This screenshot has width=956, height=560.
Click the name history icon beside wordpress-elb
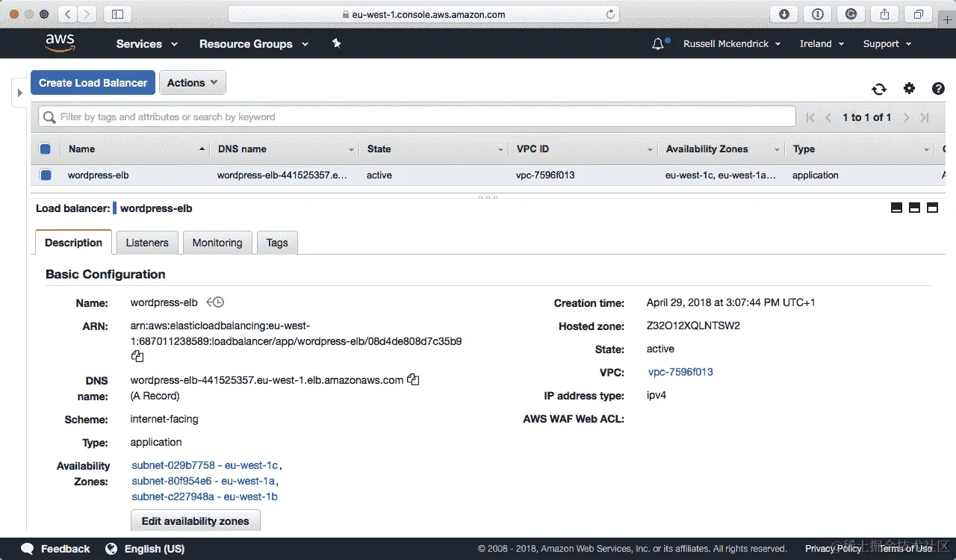click(x=215, y=302)
